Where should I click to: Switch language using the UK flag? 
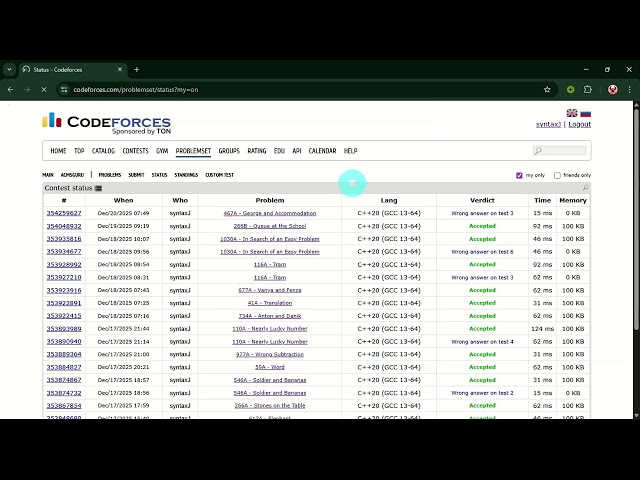(572, 113)
